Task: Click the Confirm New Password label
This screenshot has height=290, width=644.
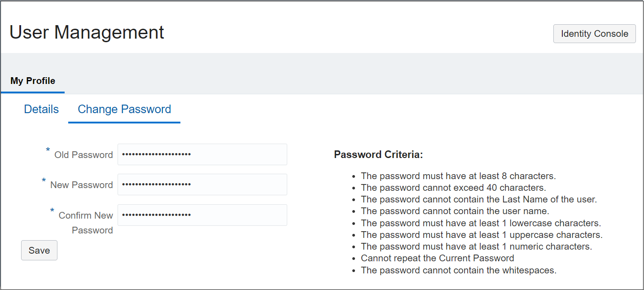Action: pyautogui.click(x=85, y=222)
